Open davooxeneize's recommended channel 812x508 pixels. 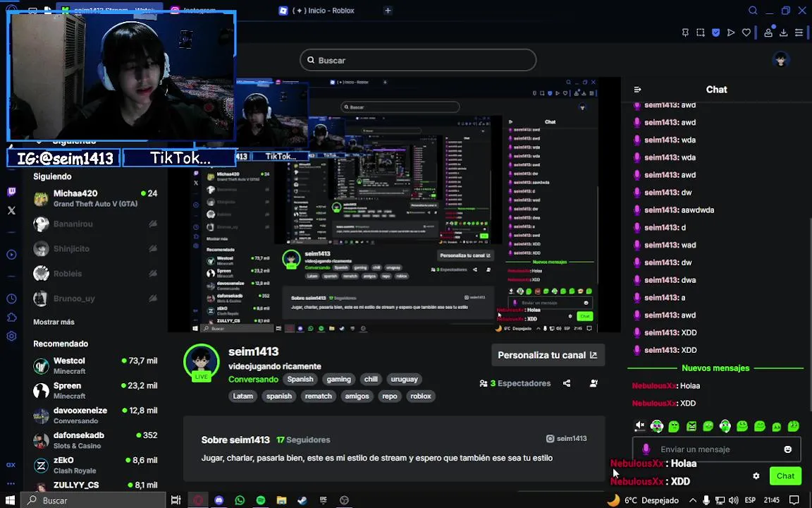pos(94,415)
